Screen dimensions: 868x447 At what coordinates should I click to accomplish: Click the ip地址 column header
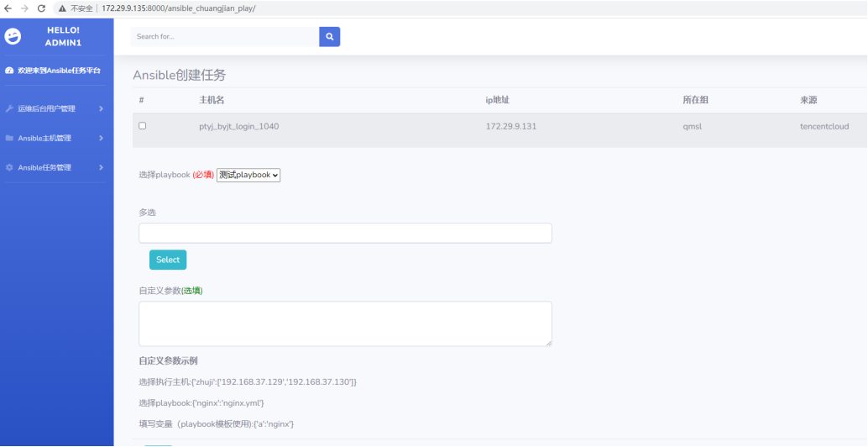pos(497,100)
